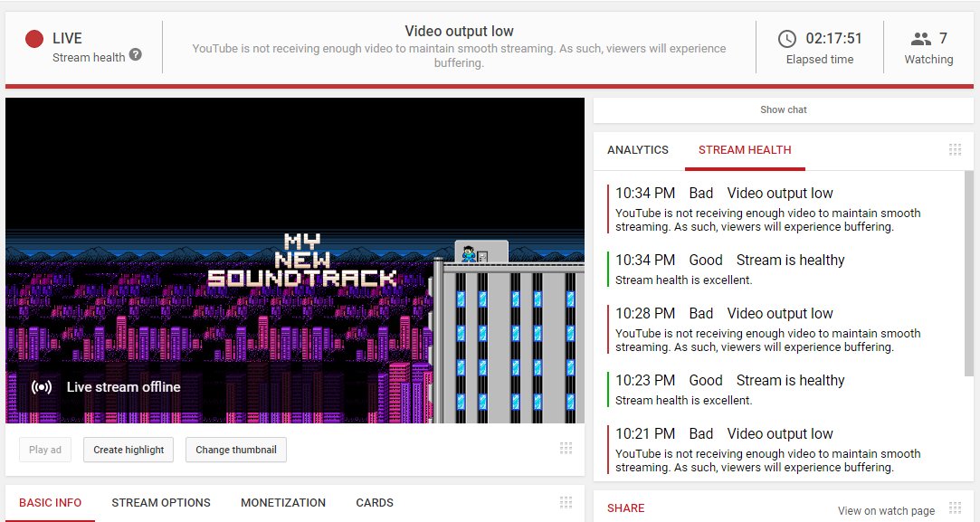Select the 10:21 PM Bad Video output low entry

(x=767, y=450)
